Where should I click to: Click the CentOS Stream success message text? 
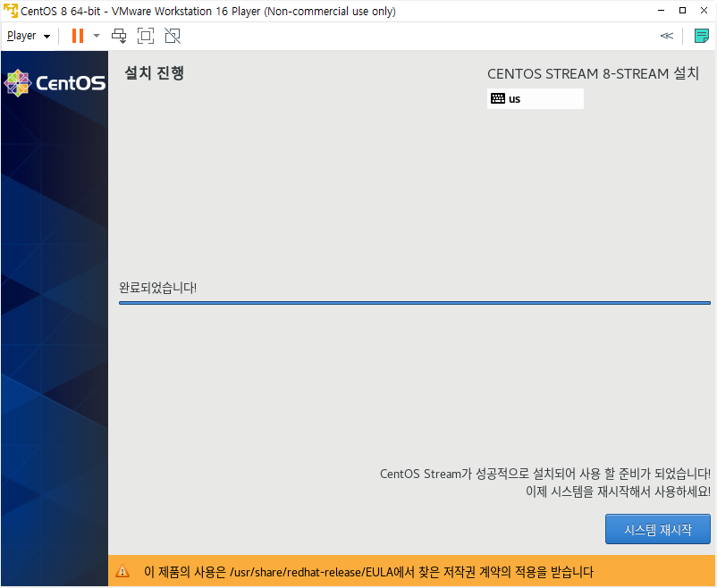[545, 474]
